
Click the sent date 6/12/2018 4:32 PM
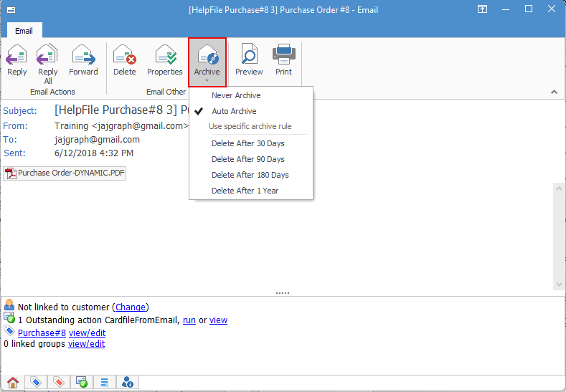click(94, 153)
